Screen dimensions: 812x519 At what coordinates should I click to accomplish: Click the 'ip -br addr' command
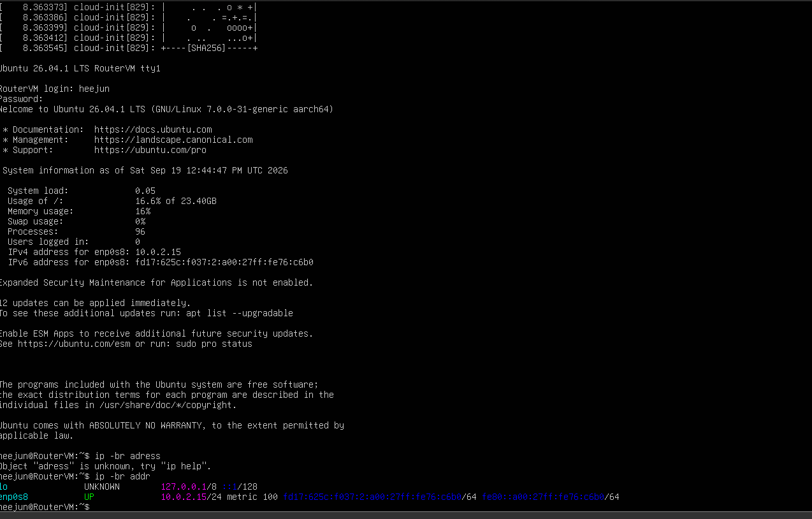pyautogui.click(x=122, y=476)
